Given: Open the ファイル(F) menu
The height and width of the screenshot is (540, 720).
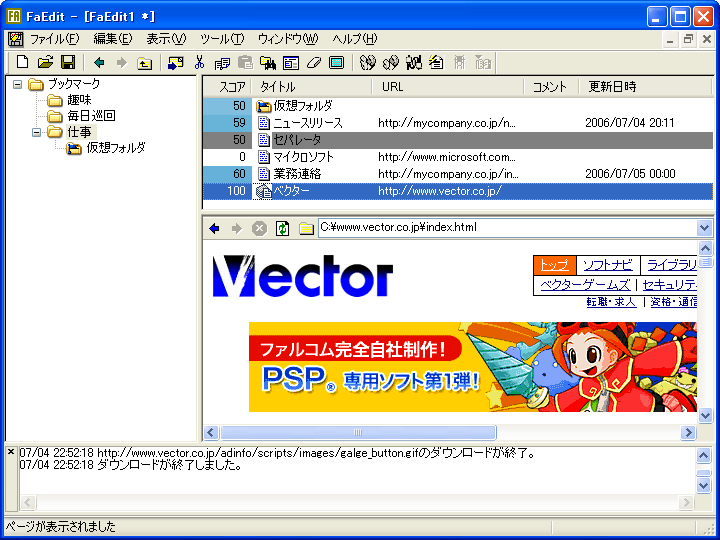Looking at the screenshot, I should pos(55,39).
